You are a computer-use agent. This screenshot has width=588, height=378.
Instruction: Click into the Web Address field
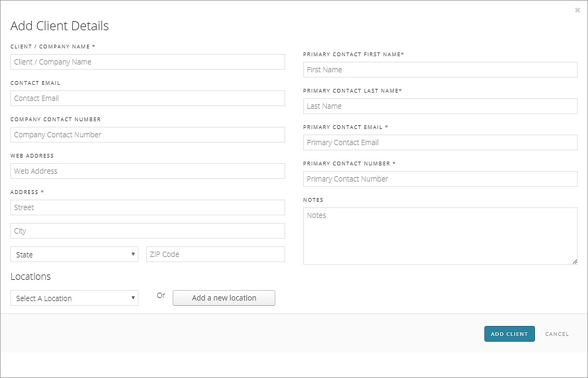pyautogui.click(x=147, y=171)
